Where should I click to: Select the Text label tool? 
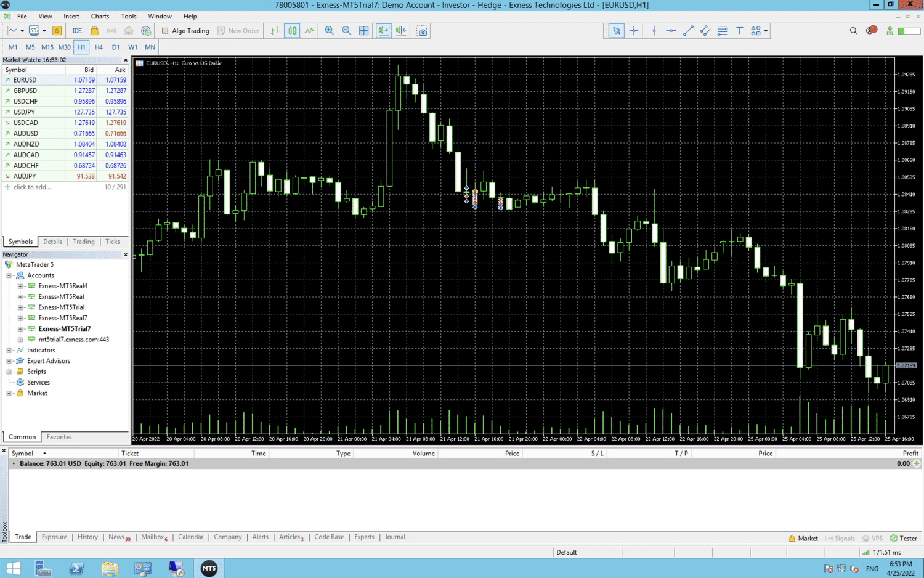pos(740,31)
